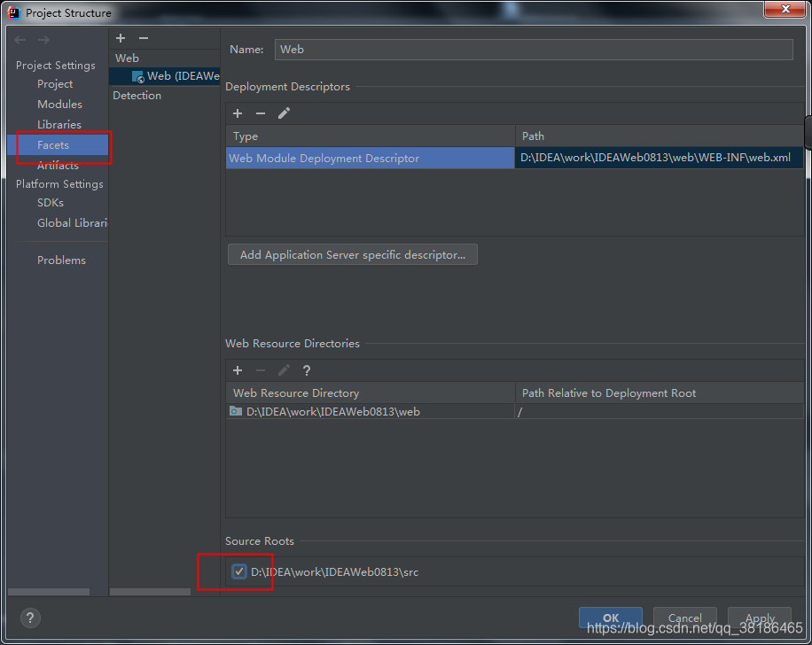Add a new facet with the plus icon
812x645 pixels.
(x=121, y=38)
